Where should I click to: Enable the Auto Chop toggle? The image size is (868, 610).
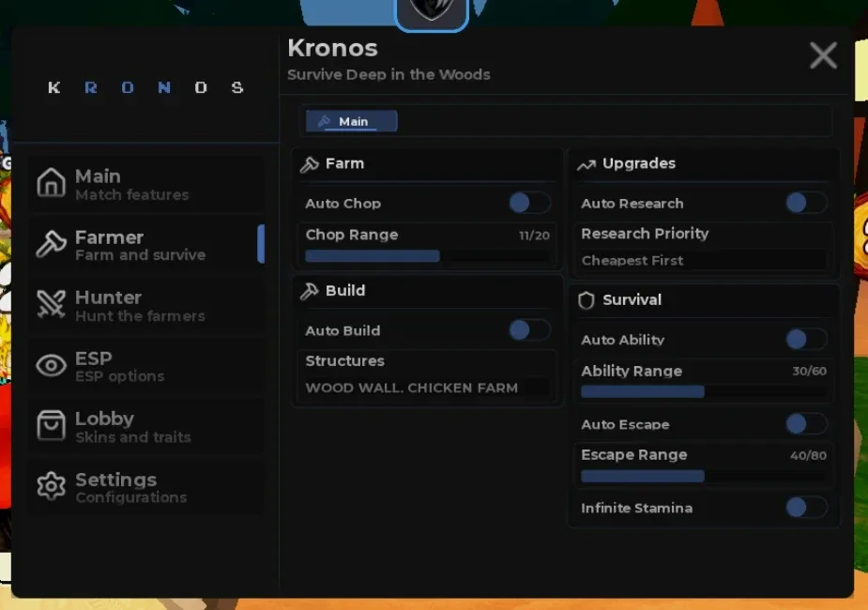click(529, 203)
